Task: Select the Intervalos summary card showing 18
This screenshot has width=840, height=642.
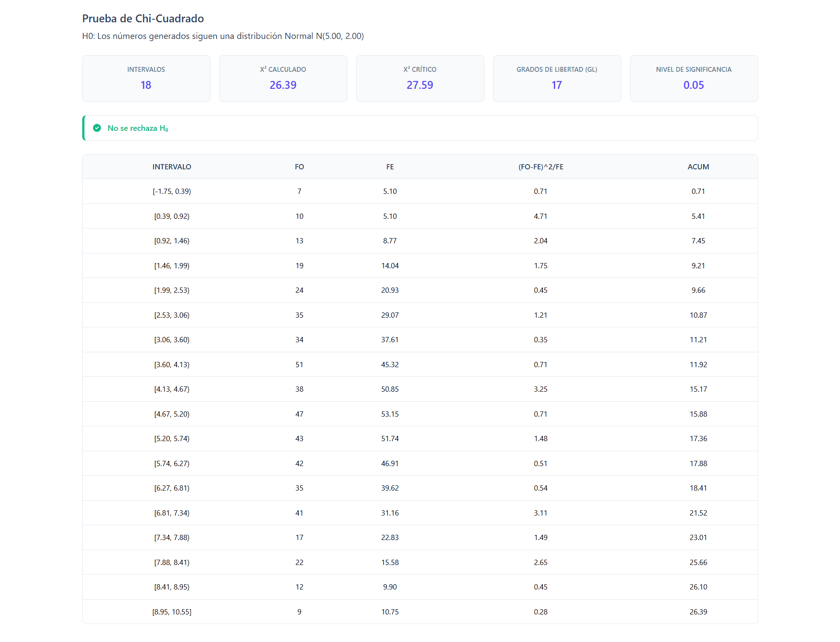Action: [x=146, y=78]
